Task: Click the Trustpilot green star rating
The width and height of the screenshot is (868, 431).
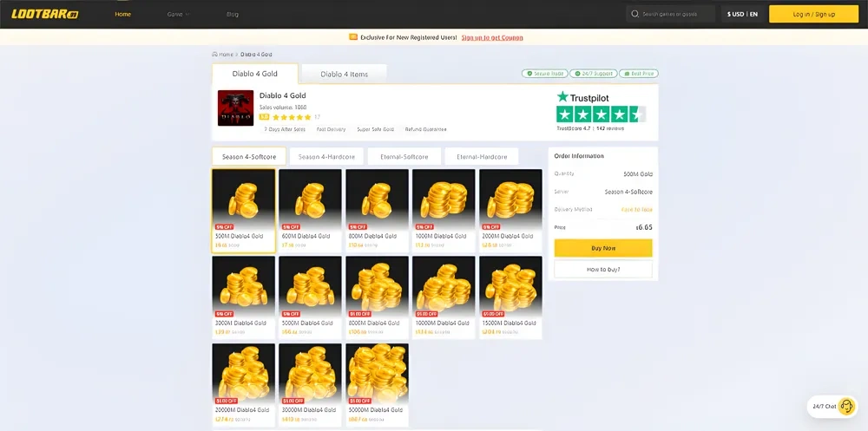Action: coord(601,114)
